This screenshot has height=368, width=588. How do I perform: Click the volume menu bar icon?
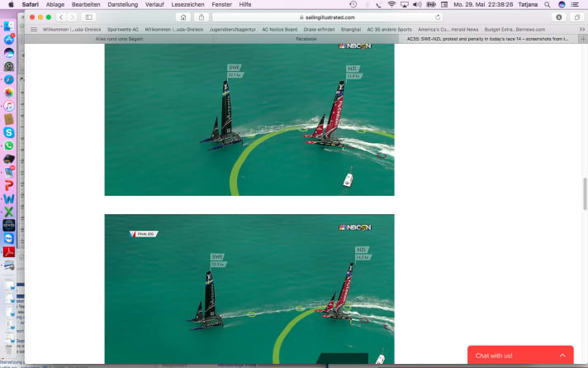417,4
